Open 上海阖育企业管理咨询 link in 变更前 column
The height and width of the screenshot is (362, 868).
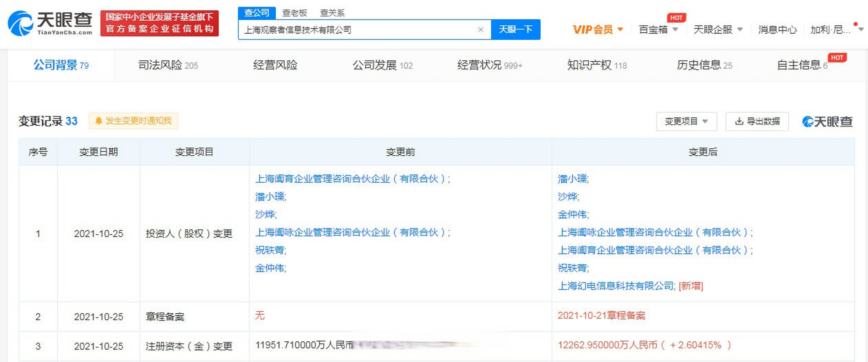(x=351, y=179)
